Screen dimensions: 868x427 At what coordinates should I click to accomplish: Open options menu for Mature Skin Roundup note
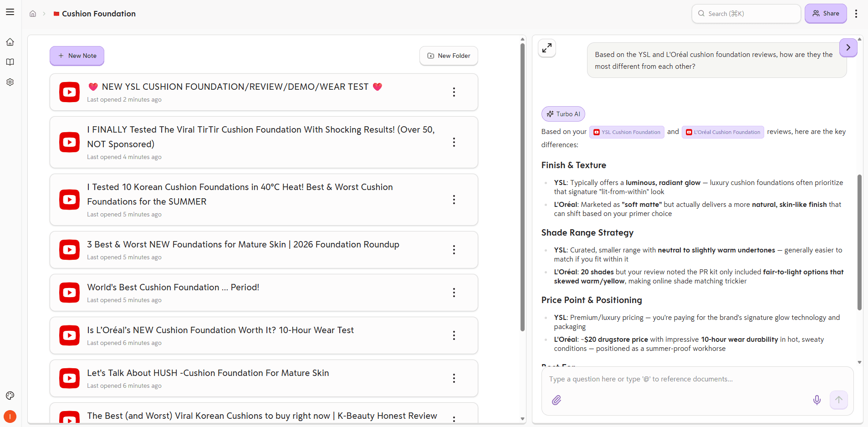[454, 250]
